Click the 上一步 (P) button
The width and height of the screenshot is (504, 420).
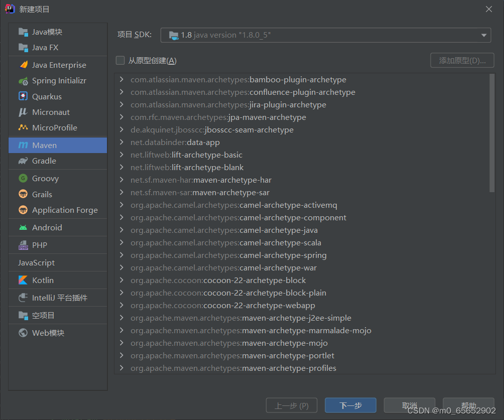[x=292, y=405]
